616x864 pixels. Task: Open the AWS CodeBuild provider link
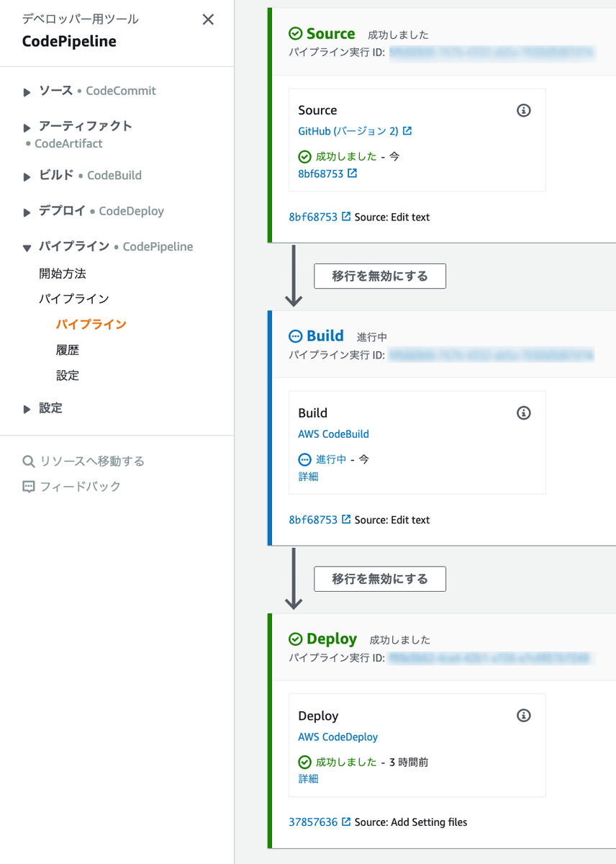pos(333,434)
